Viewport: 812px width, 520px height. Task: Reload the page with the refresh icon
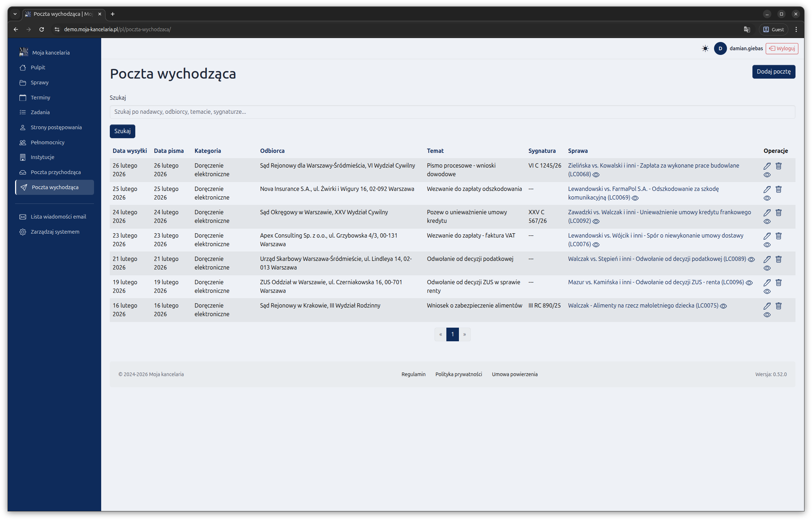[x=42, y=29]
